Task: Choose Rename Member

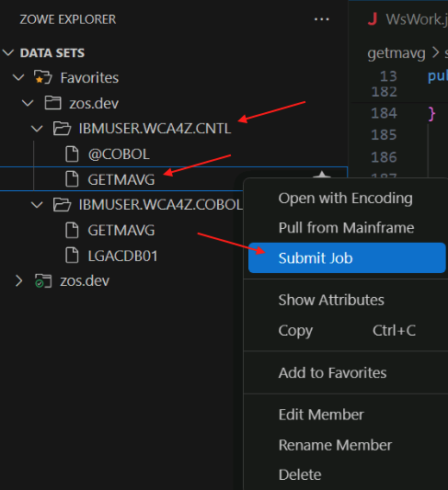Action: 346,445
